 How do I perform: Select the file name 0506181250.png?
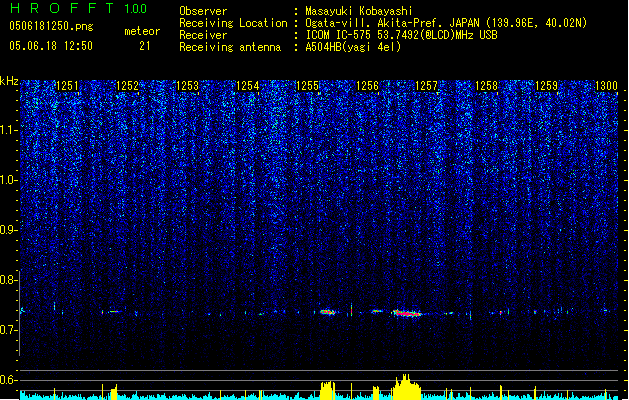point(51,26)
